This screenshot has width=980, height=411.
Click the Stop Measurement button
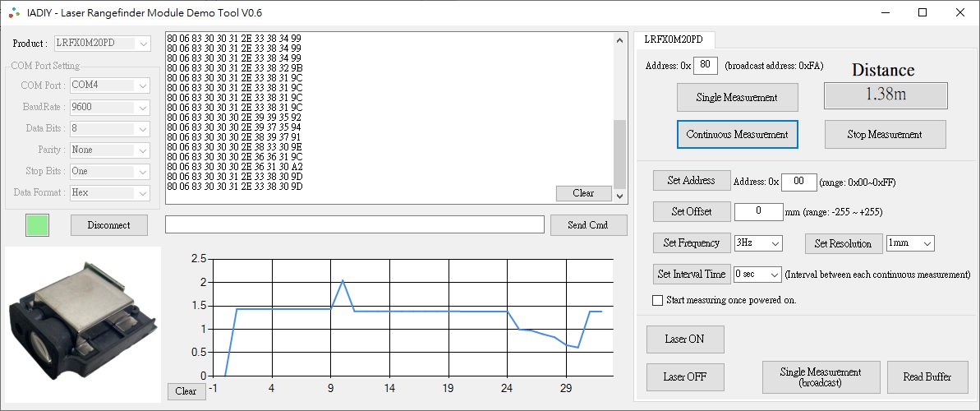884,135
